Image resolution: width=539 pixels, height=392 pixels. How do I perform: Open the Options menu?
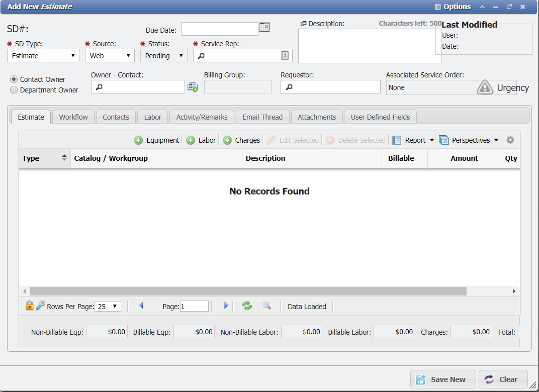[452, 7]
